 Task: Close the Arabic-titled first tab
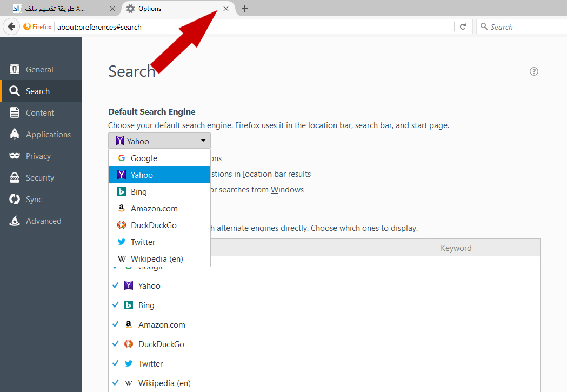(x=112, y=9)
